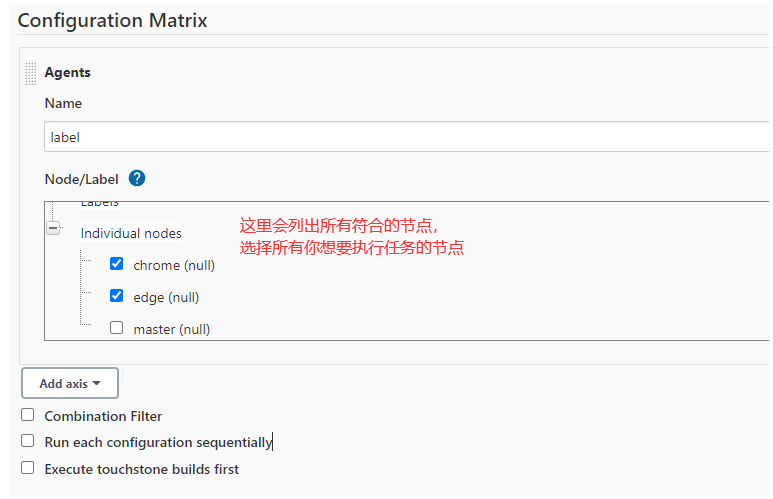
Task: Open the Add axis dropdown
Action: [x=70, y=383]
